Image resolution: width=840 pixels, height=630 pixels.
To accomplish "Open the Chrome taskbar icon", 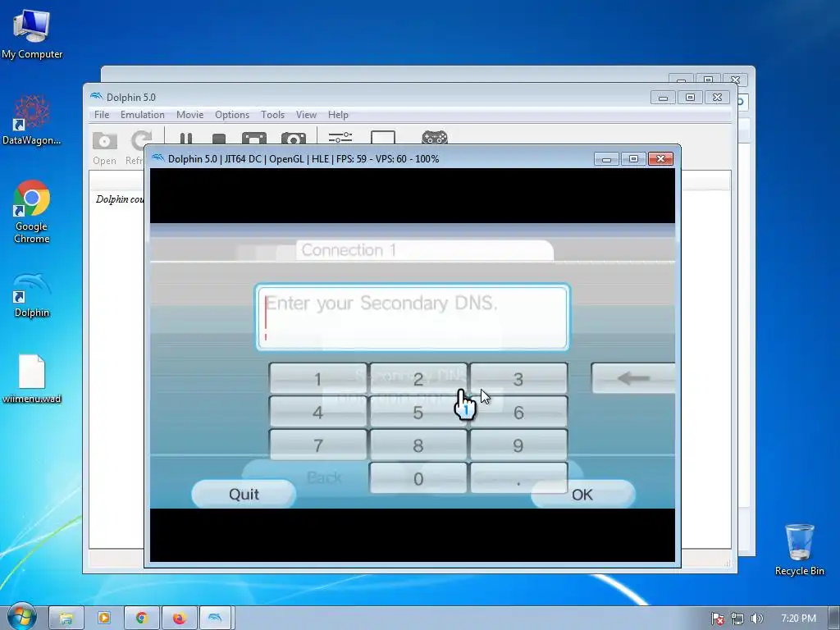I will (x=141, y=619).
